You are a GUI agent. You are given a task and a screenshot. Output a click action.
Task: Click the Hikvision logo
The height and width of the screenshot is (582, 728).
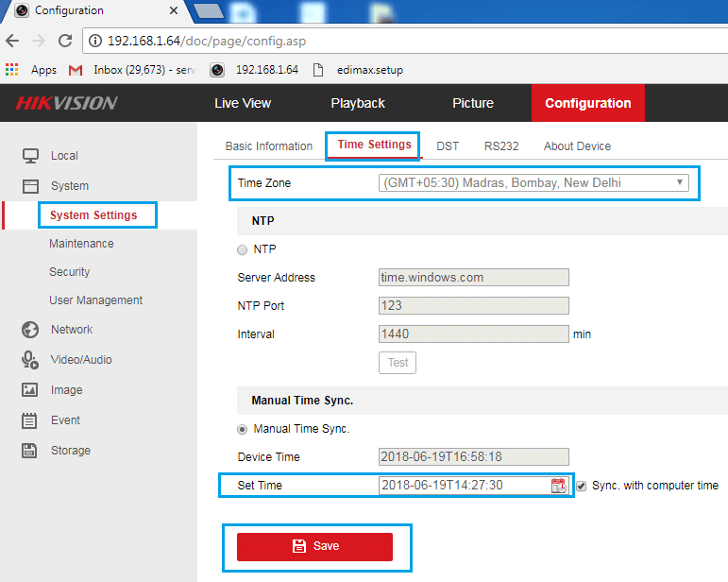click(x=66, y=103)
